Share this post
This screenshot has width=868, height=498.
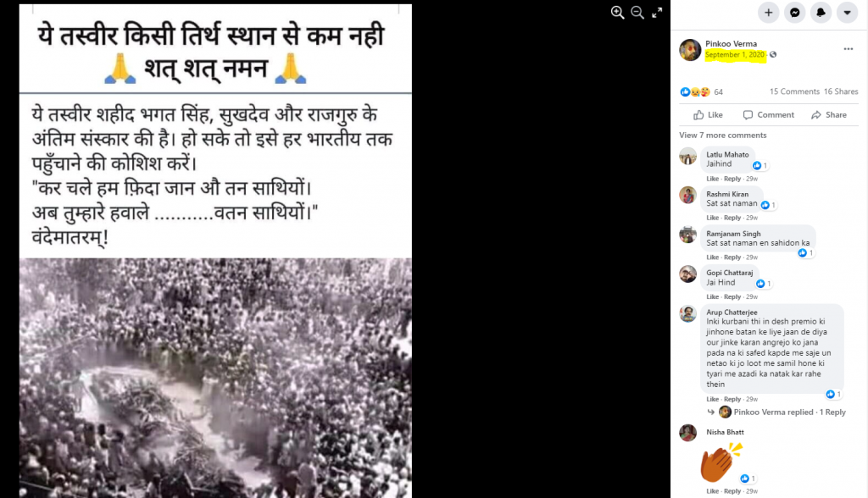click(829, 114)
